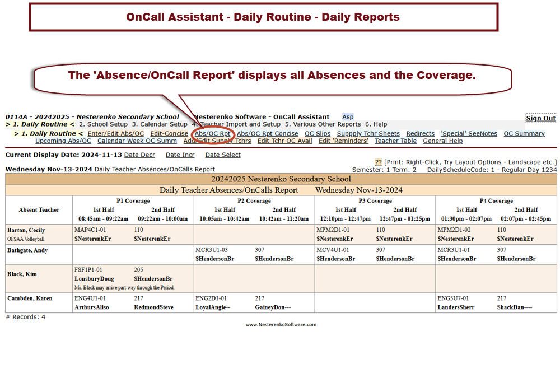Image resolution: width=560 pixels, height=392 pixels.
Task: Click the ?? print help icon
Action: click(x=378, y=162)
